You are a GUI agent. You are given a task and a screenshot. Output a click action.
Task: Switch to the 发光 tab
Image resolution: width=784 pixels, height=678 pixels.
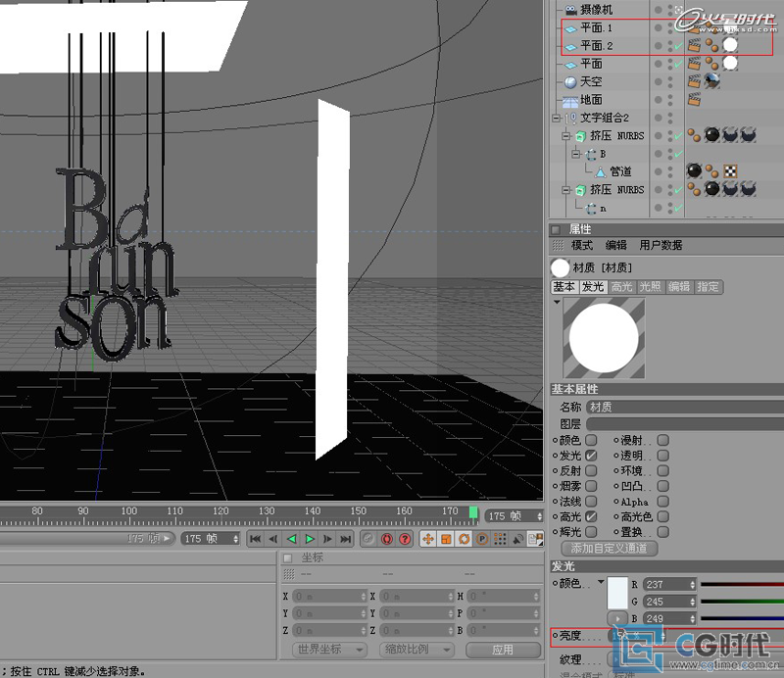[x=593, y=286]
